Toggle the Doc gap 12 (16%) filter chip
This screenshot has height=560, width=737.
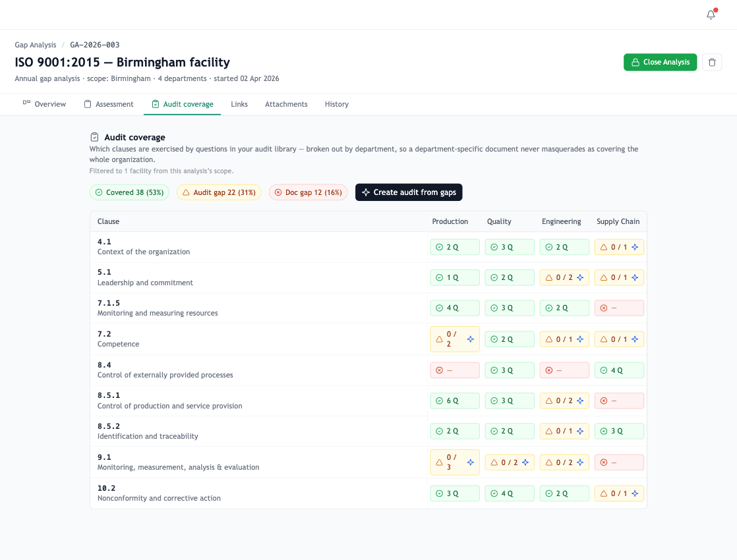(x=309, y=192)
